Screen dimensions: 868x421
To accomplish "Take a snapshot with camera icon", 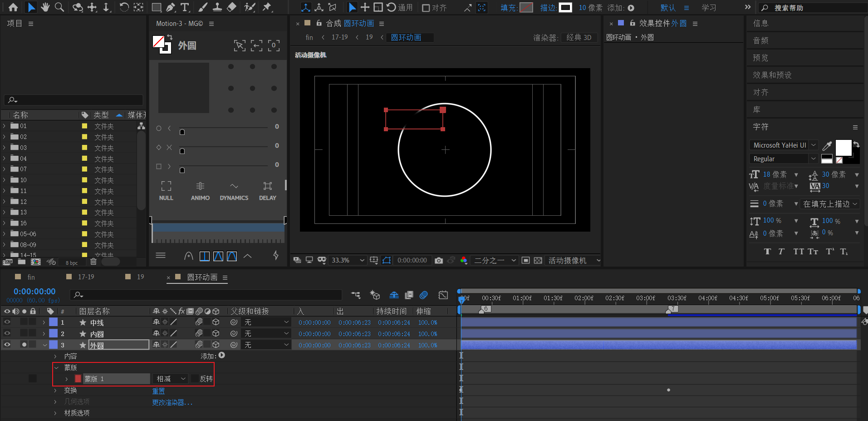I will 439,260.
